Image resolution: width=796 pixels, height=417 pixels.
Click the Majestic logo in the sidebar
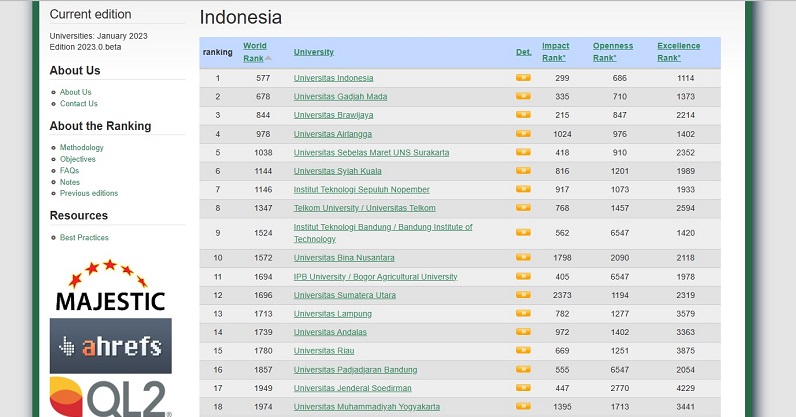[x=110, y=287]
